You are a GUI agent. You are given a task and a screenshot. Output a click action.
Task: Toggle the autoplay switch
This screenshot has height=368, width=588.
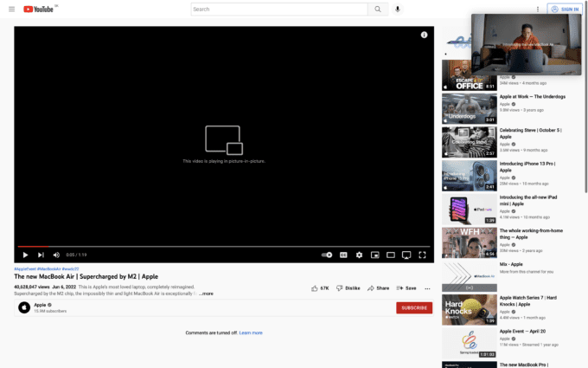pyautogui.click(x=327, y=255)
